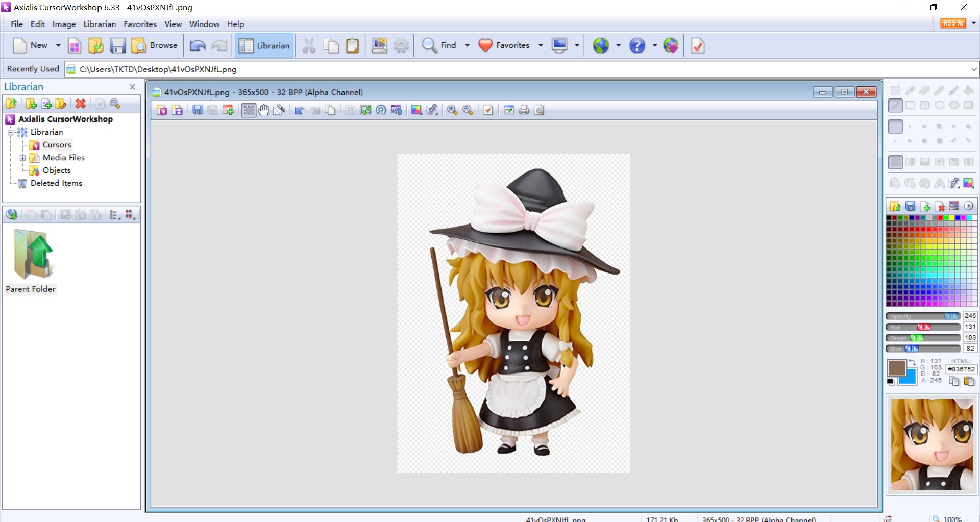Open the Image menu
The height and width of the screenshot is (522, 980).
64,24
